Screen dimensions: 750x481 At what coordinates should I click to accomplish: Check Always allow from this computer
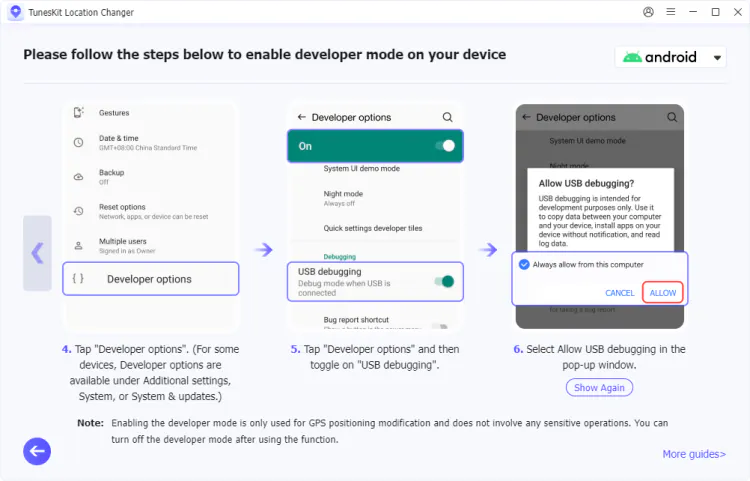coord(525,265)
